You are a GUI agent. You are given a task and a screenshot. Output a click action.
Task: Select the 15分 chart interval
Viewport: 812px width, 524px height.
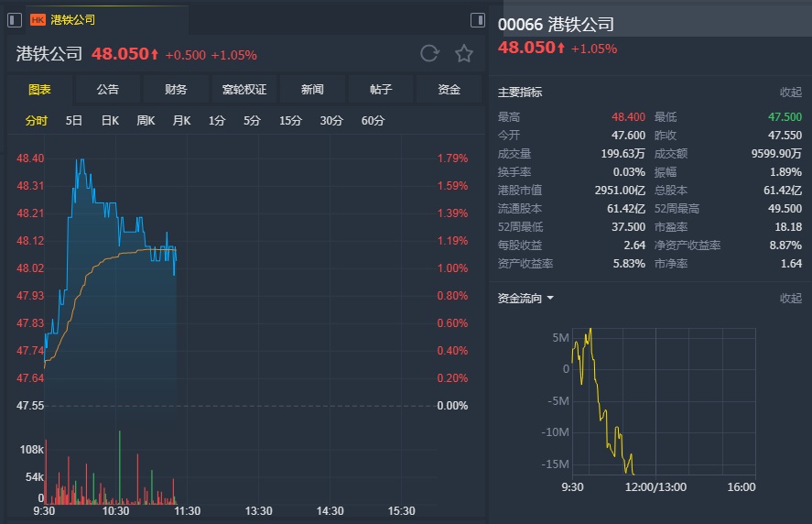(x=290, y=121)
